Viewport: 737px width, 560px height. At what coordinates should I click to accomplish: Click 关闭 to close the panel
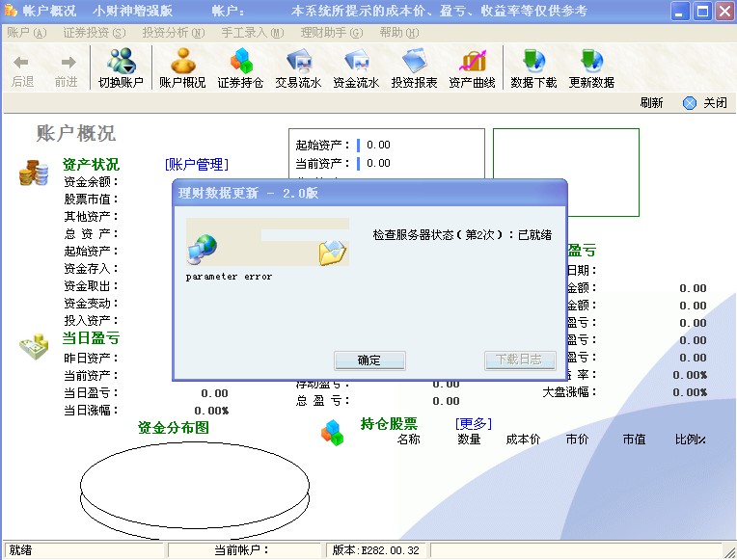pos(706,103)
